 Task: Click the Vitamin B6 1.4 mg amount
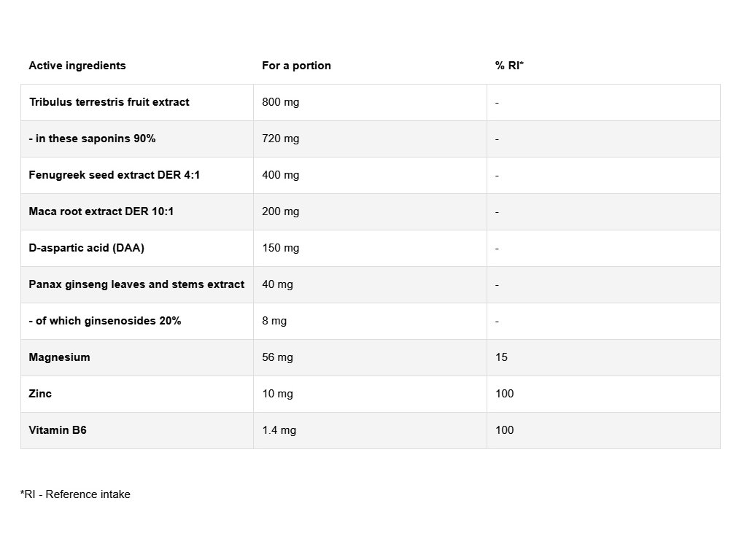click(279, 430)
